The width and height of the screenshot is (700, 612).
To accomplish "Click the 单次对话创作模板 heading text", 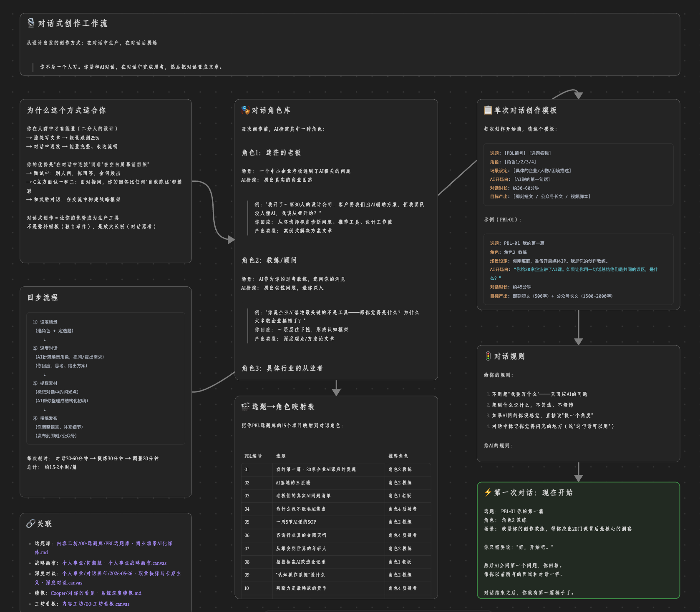I will (x=526, y=110).
